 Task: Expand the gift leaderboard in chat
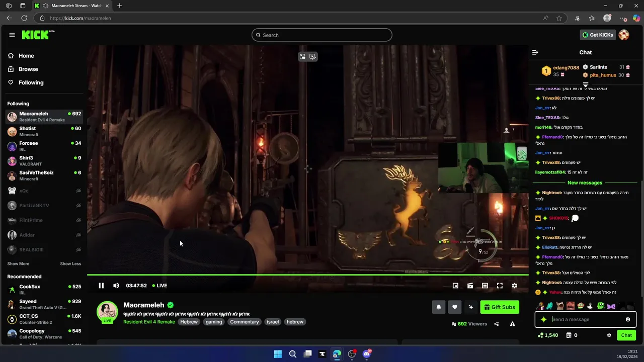tap(586, 84)
